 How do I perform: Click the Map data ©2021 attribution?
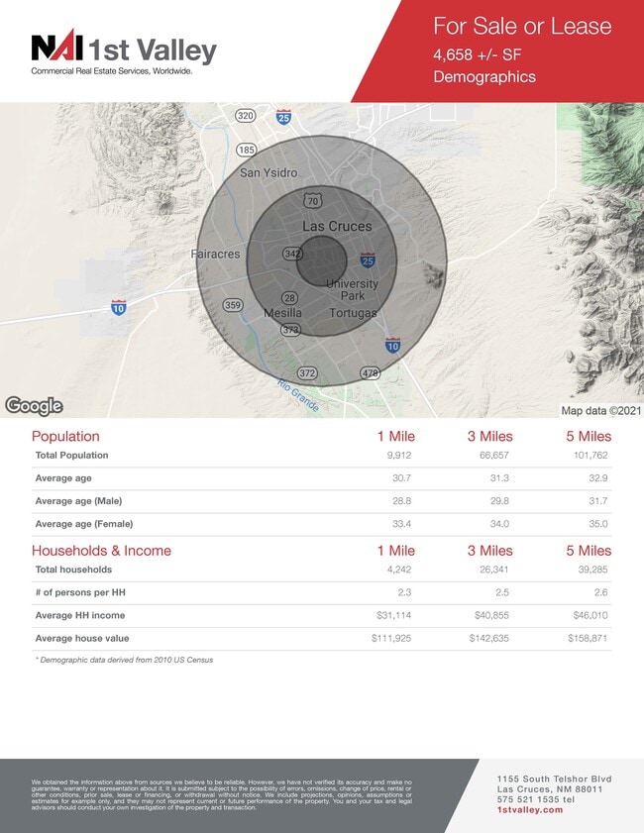(x=598, y=410)
